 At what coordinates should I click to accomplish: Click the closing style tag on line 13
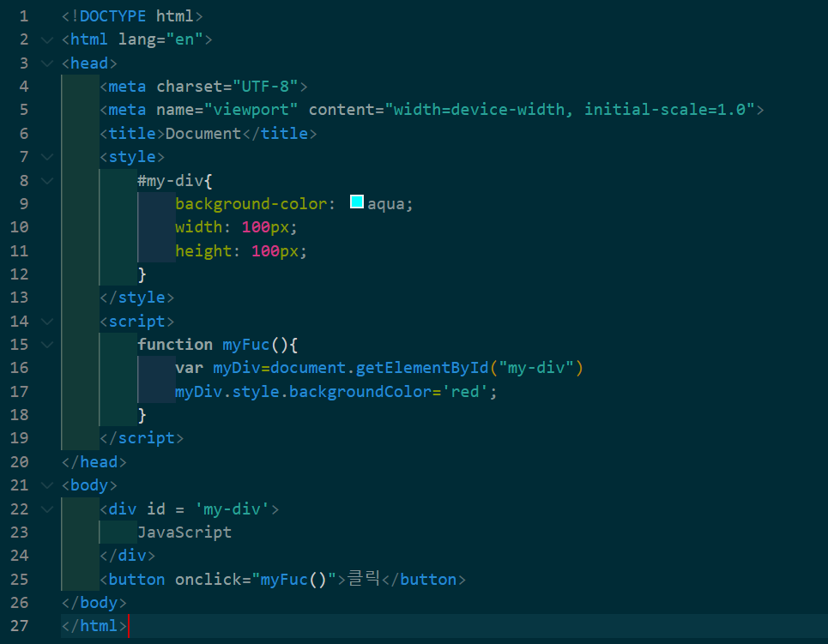tap(136, 298)
